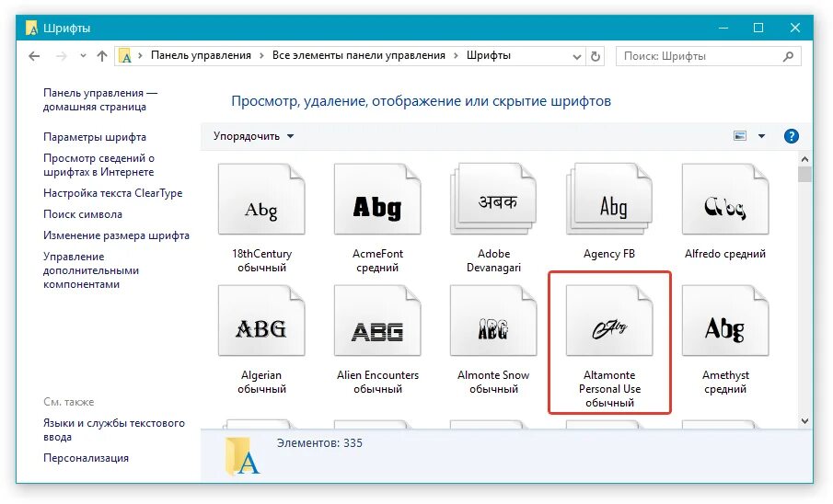Screen dimensions: 833x504
Task: Go up one folder level
Action: 102,56
